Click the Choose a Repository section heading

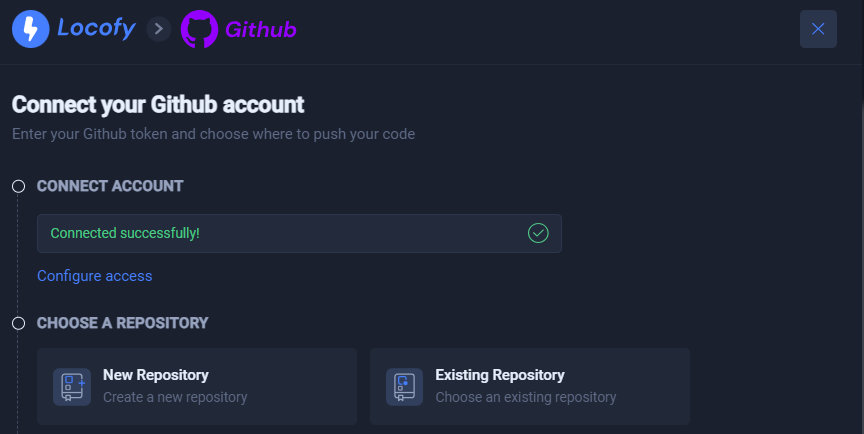(122, 323)
